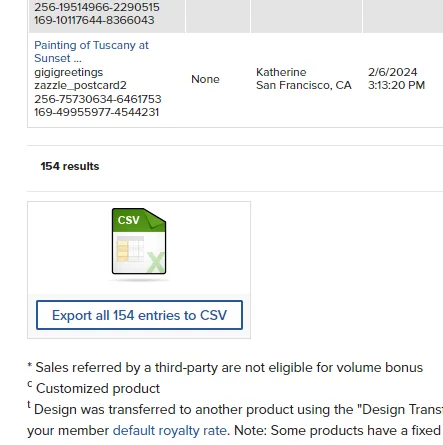Select the gigigreetings store name text
Image resolution: width=443 pixels, height=445 pixels.
[x=69, y=72]
